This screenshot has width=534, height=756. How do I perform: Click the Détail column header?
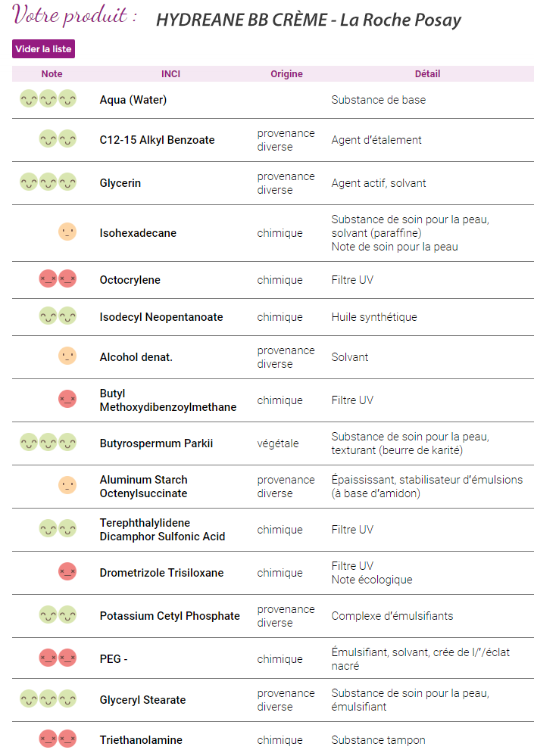coord(427,73)
